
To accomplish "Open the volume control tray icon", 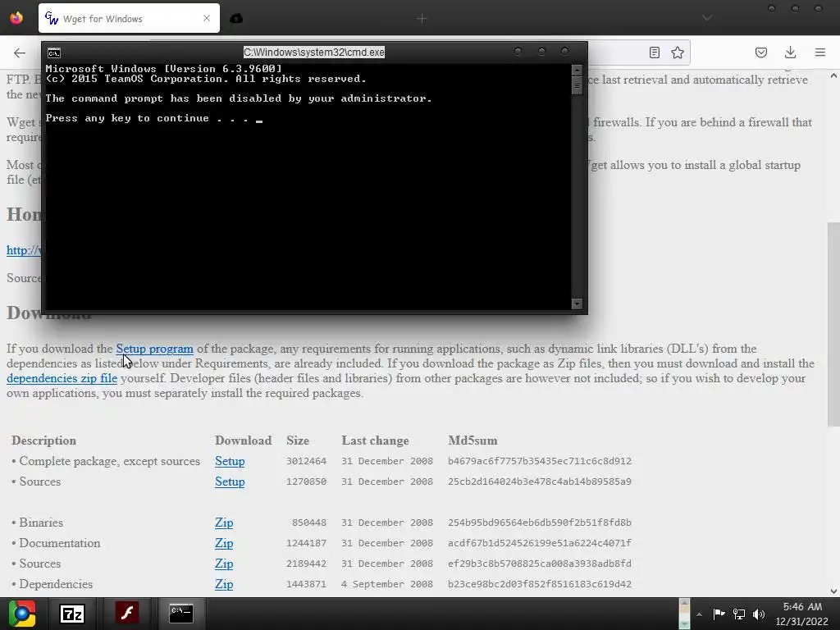I will [759, 614].
